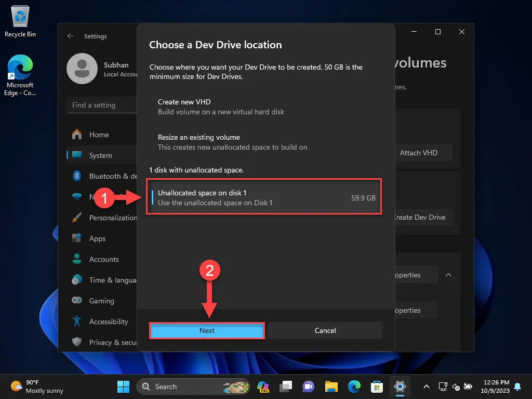Open Microsoft Edge desktop shortcut
This screenshot has width=532, height=399.
(20, 75)
